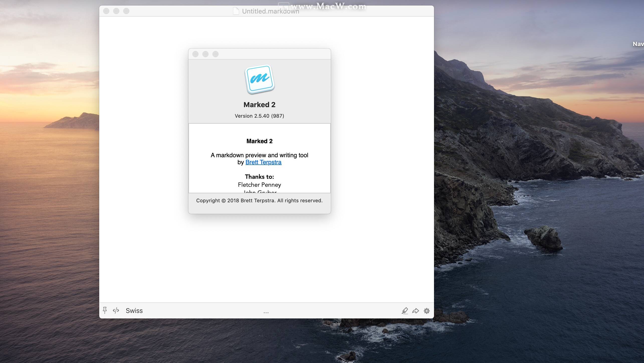This screenshot has height=363, width=644.
Task: Toggle source view with the code brackets icon
Action: click(x=116, y=311)
